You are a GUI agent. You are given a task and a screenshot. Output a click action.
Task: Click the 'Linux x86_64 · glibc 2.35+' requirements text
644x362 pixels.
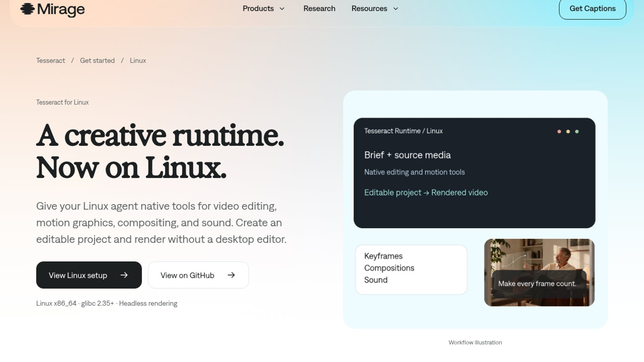click(75, 303)
